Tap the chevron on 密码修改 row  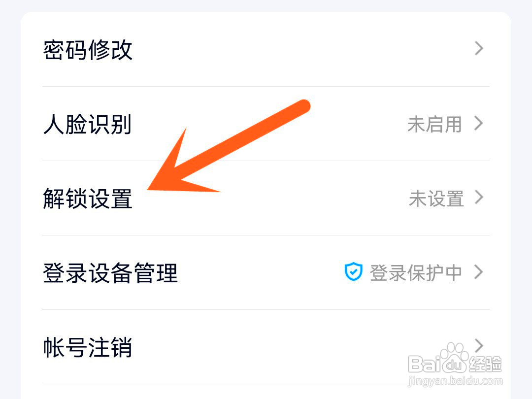pos(479,48)
